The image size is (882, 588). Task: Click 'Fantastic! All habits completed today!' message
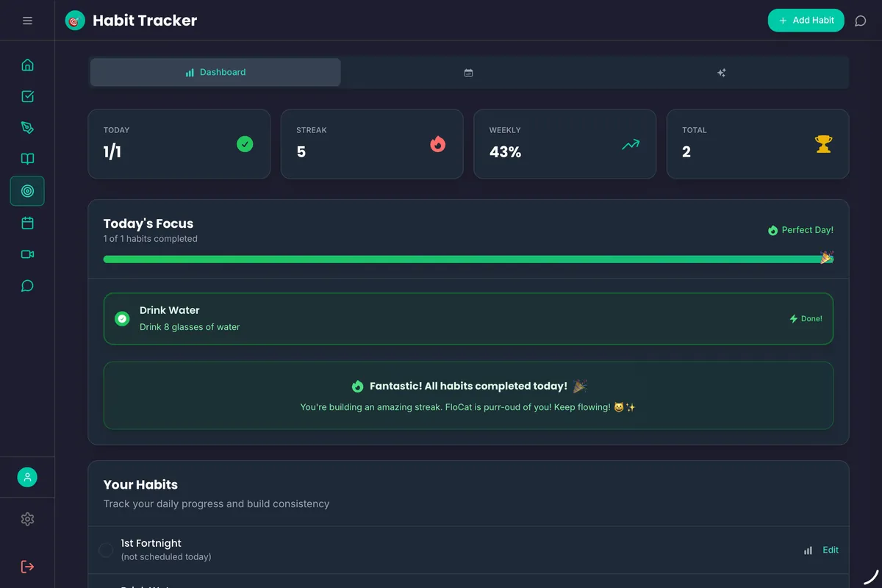[x=468, y=386]
